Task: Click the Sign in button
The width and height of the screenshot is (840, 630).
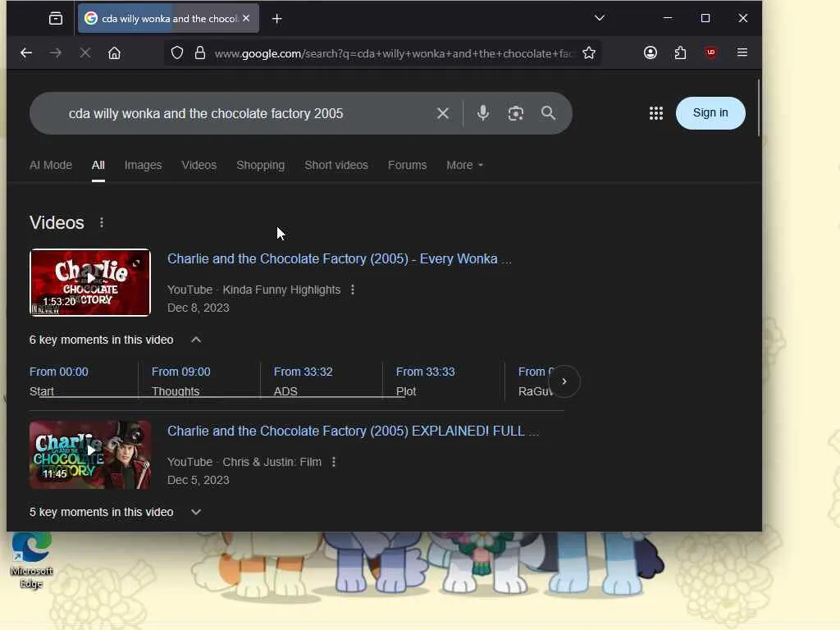Action: click(x=710, y=113)
